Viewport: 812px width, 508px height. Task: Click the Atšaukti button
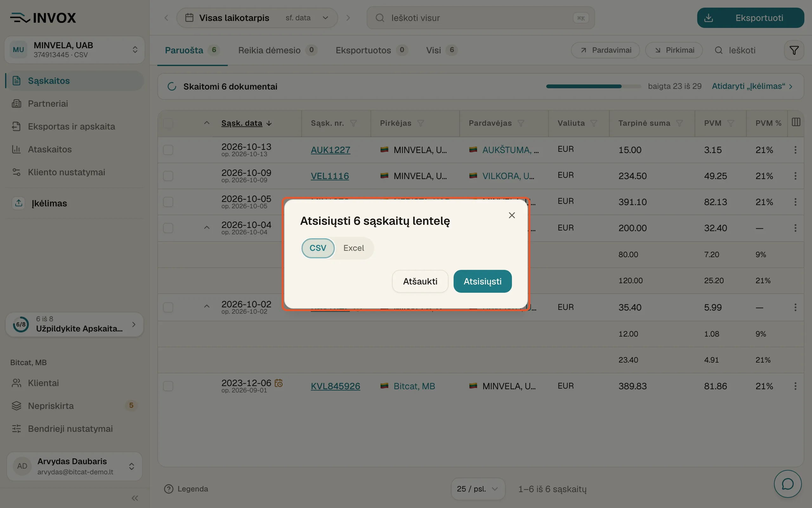pos(420,281)
